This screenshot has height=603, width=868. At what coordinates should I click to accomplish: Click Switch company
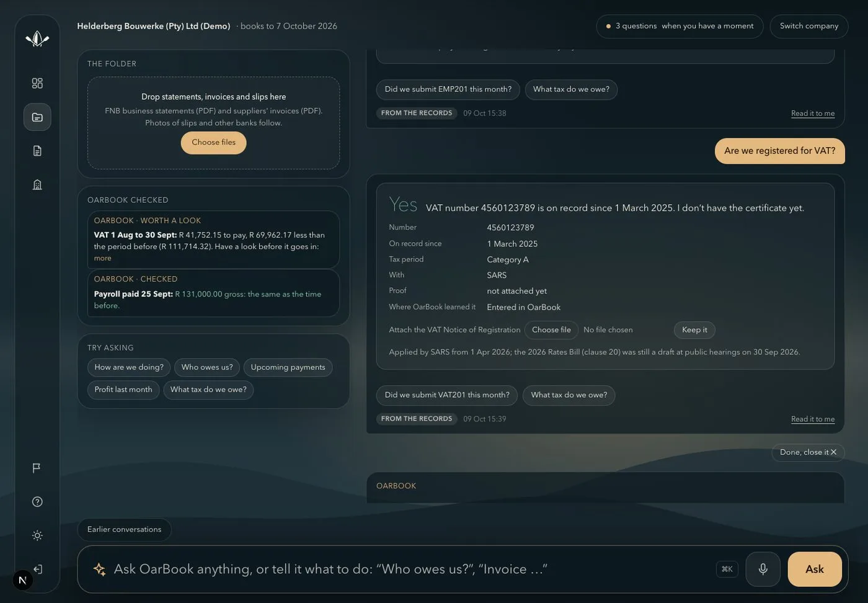(x=809, y=26)
